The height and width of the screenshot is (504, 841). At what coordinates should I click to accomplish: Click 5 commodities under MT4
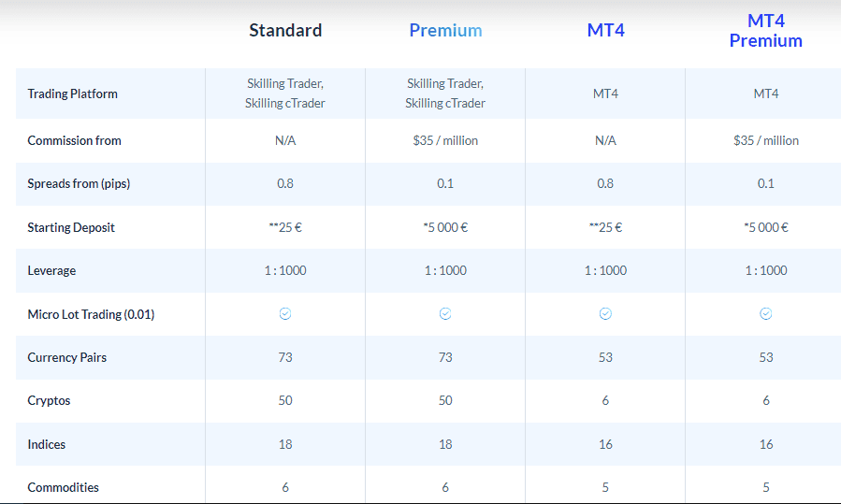(605, 487)
